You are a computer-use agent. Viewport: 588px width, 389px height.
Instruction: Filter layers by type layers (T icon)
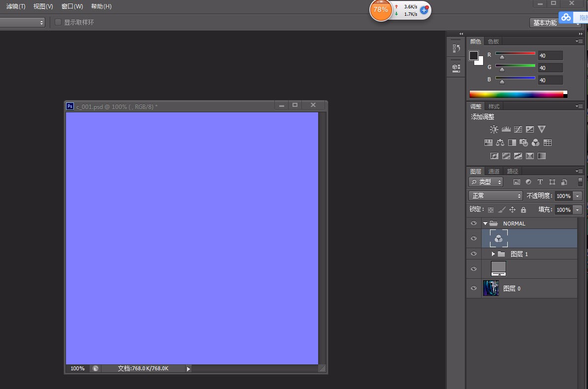pos(540,182)
